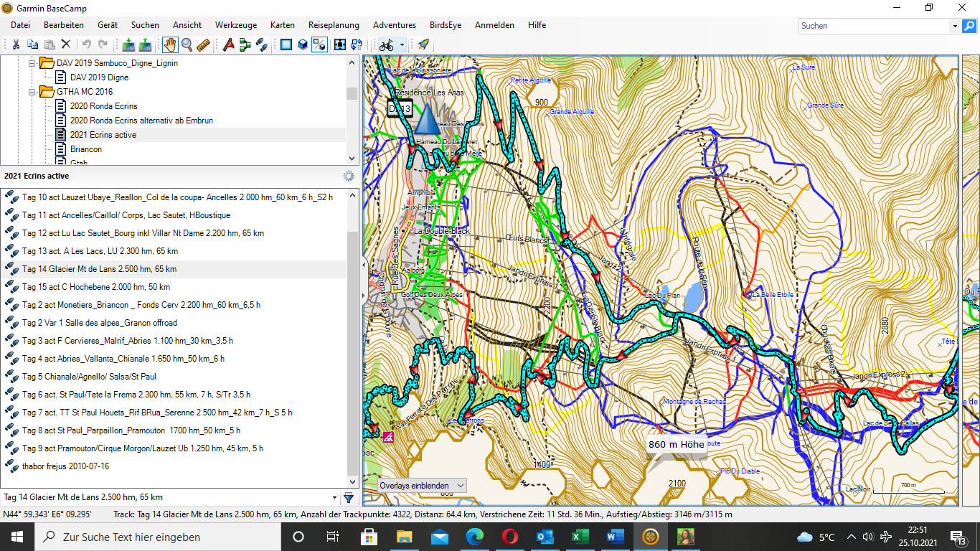Open the BirdsEye menu
Image resolution: width=980 pixels, height=551 pixels.
pos(446,25)
